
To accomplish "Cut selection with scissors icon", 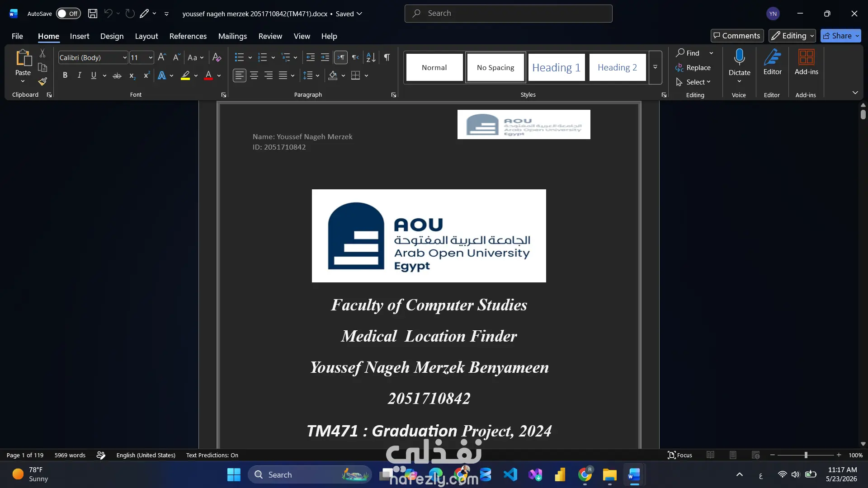I will coord(42,53).
